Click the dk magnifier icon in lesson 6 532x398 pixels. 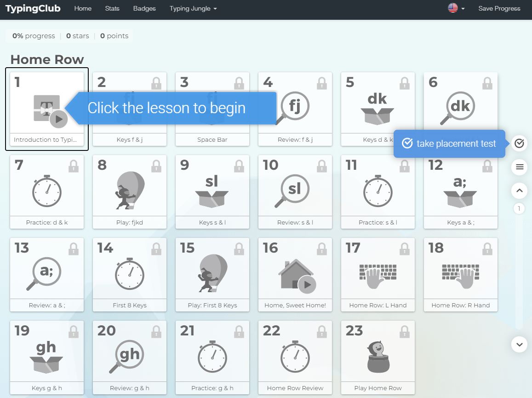[x=458, y=108]
